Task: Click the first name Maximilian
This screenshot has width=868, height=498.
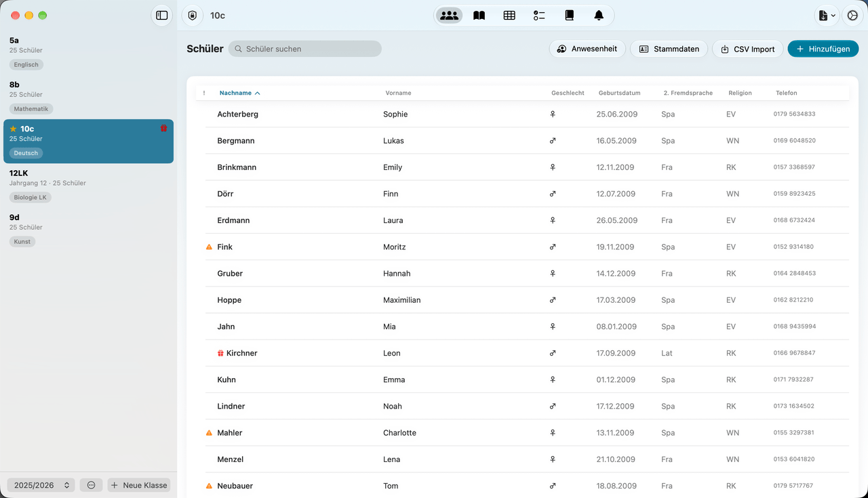Action: (402, 300)
